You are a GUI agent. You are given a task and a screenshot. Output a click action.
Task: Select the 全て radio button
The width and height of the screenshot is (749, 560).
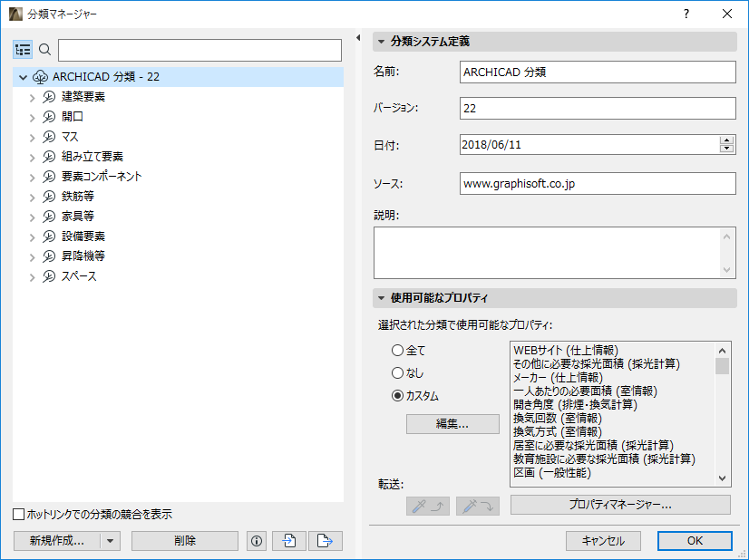click(x=397, y=350)
